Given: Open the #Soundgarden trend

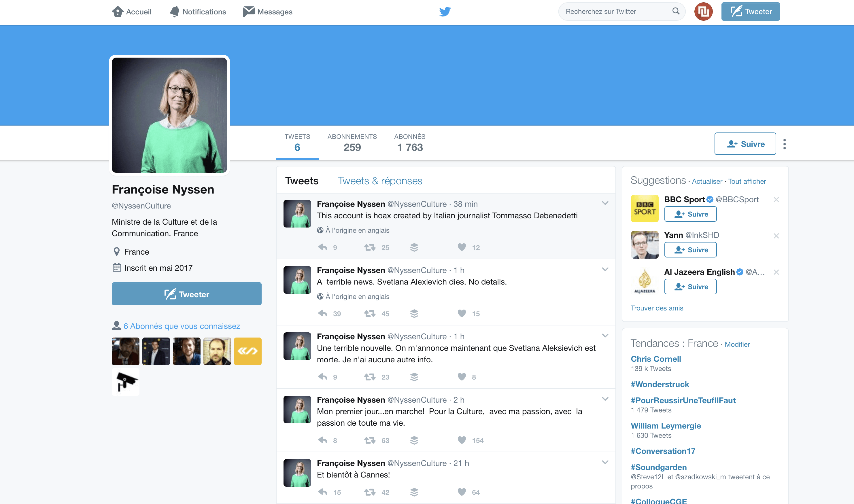Looking at the screenshot, I should 658,467.
